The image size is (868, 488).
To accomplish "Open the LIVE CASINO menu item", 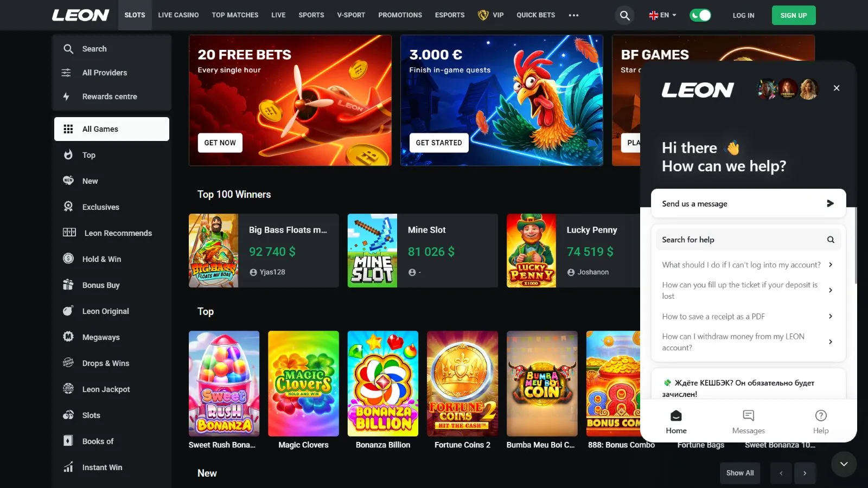I will (178, 15).
